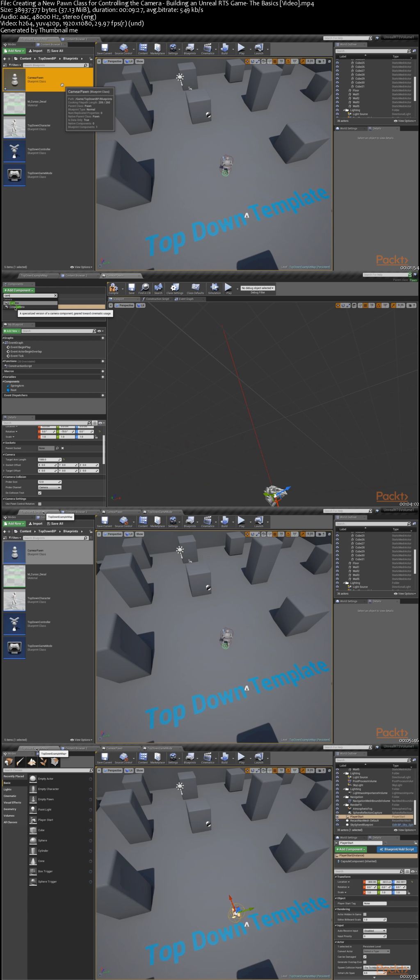Collapse the Transform section in PlayerStart Details
Screen dimensions: 420x980
(336, 877)
